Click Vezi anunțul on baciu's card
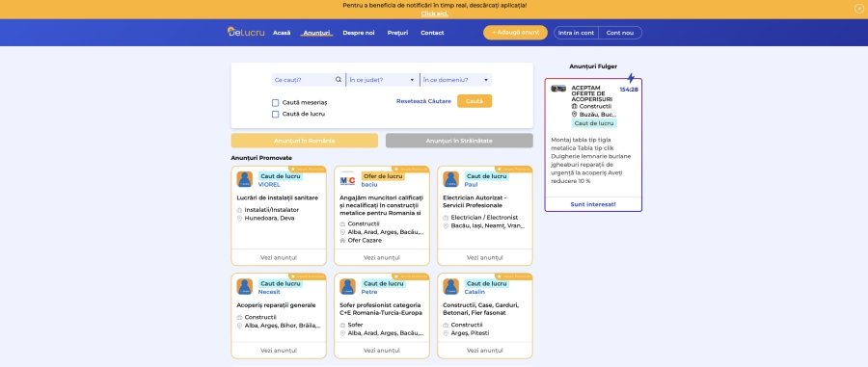 tap(381, 257)
